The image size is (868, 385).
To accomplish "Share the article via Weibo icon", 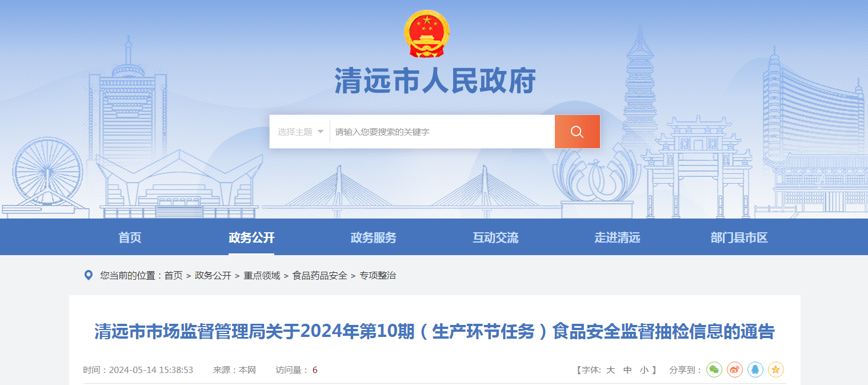I will [735, 370].
